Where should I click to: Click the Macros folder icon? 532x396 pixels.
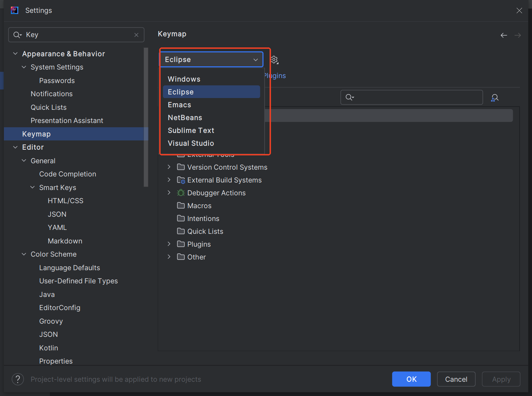(181, 206)
